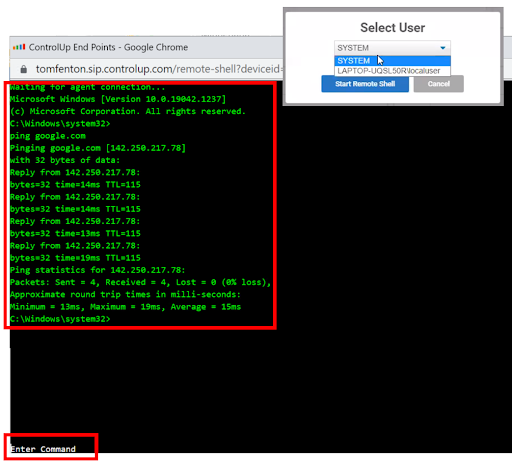Image resolution: width=512 pixels, height=466 pixels.
Task: Choose SYSTEM from the user list
Action: (392, 61)
